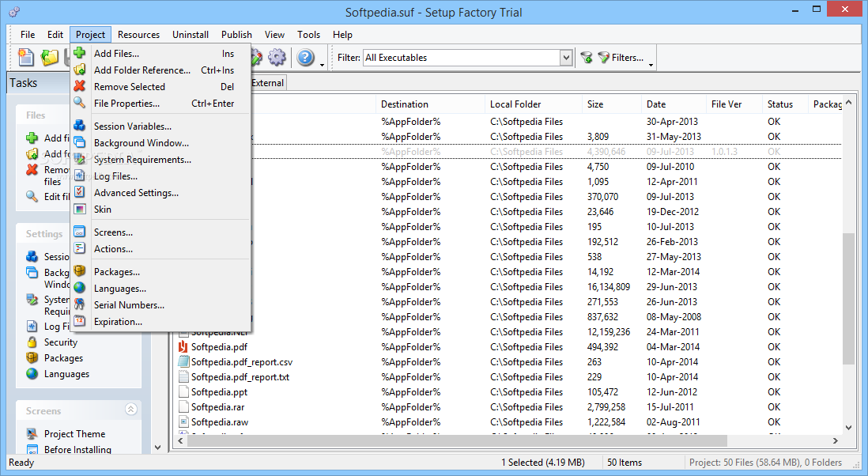Click the Serial Numbers keys icon

(80, 304)
